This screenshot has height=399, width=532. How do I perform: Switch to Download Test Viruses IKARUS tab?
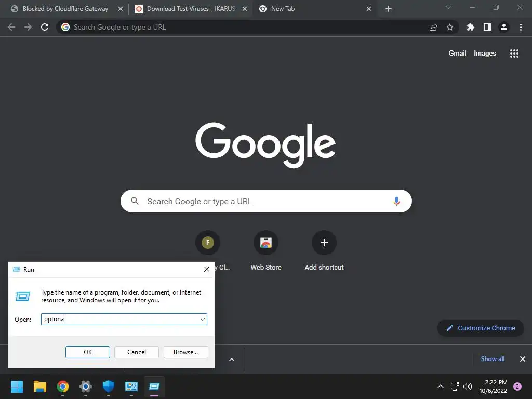pyautogui.click(x=191, y=9)
